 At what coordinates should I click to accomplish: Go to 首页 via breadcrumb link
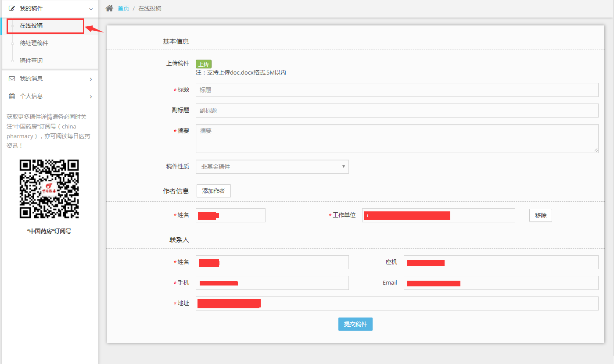click(123, 8)
